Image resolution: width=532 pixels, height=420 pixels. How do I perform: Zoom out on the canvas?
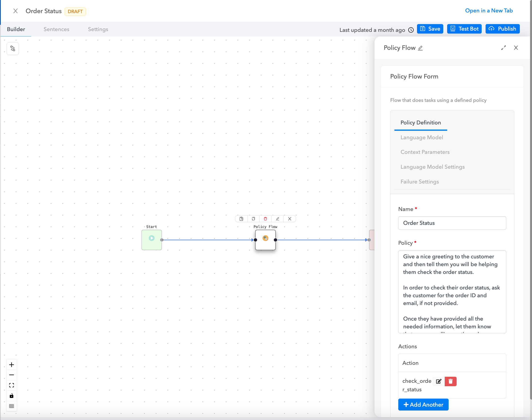11,375
